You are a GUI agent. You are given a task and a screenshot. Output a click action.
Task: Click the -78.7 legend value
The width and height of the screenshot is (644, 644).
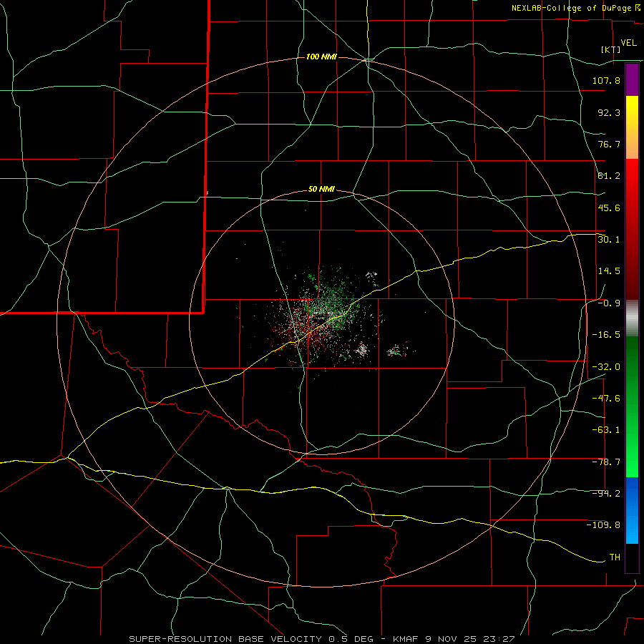click(x=606, y=462)
